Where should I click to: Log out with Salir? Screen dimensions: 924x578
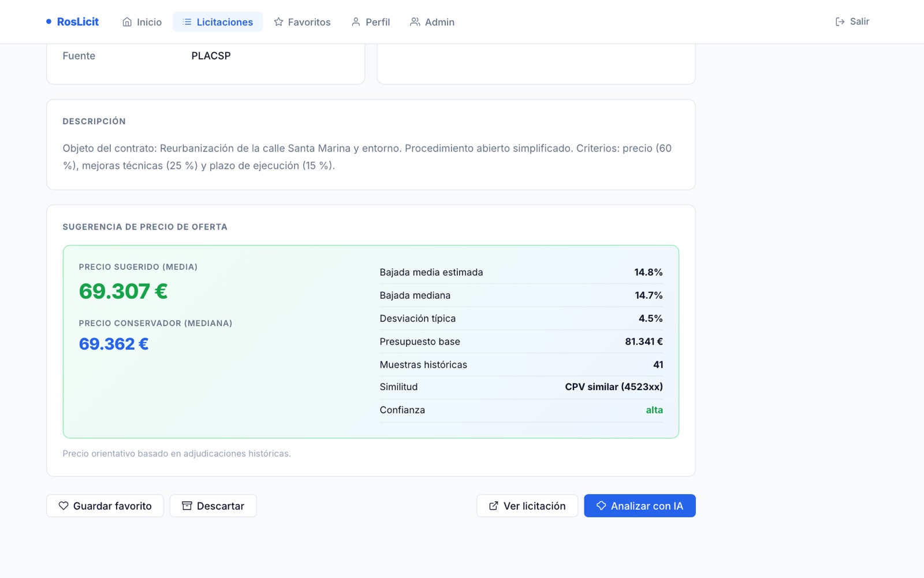[852, 21]
